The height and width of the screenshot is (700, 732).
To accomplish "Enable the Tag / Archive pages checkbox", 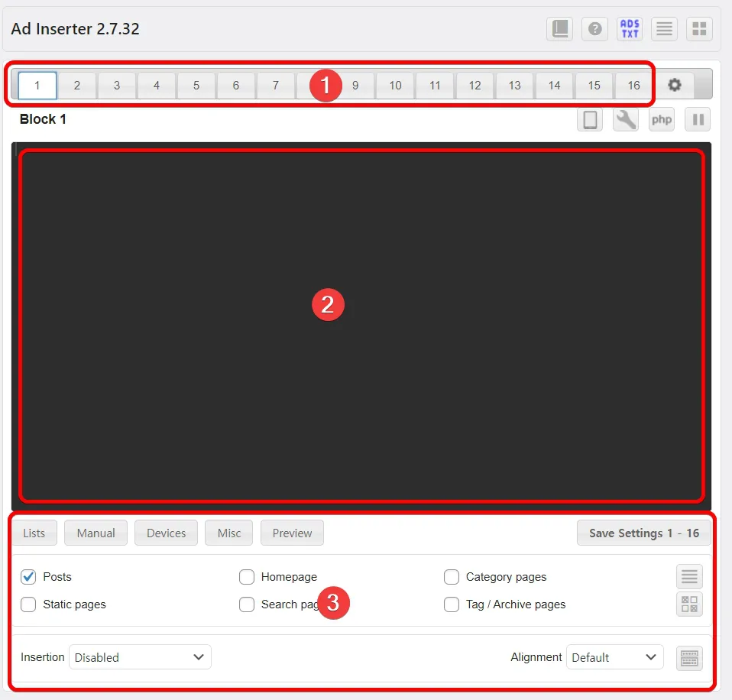I will click(x=452, y=604).
